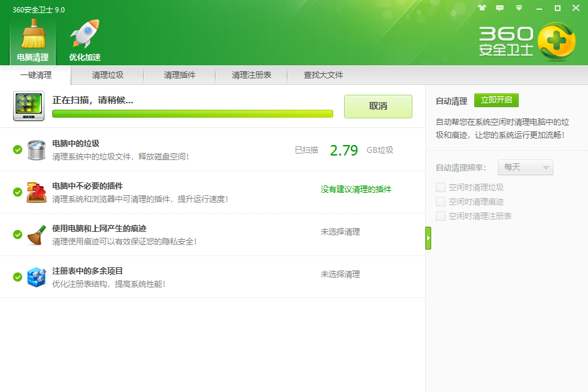Toggle green check for 电脑中不必要的插件
The image size is (588, 392).
(x=18, y=192)
